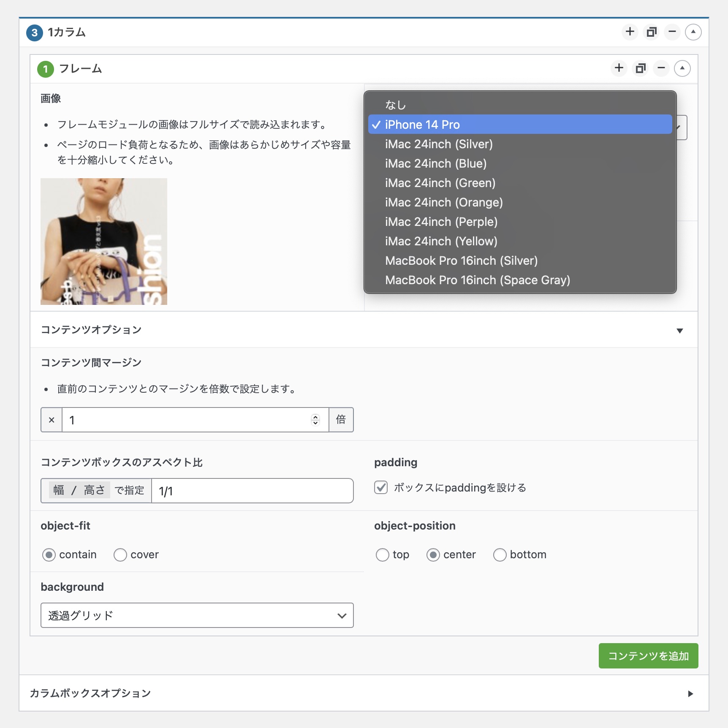Choose MacBook Pro 16inch (Space Gray) option
This screenshot has width=728, height=728.
pyautogui.click(x=477, y=280)
